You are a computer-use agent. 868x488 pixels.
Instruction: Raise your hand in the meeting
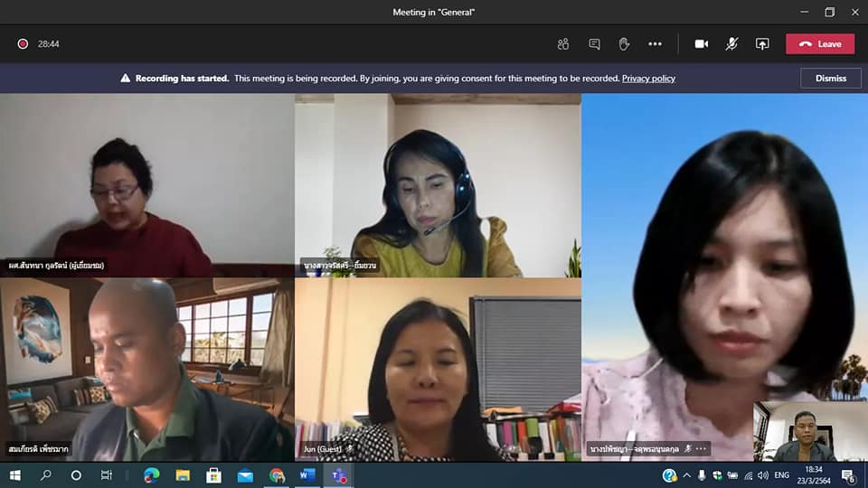pos(624,43)
